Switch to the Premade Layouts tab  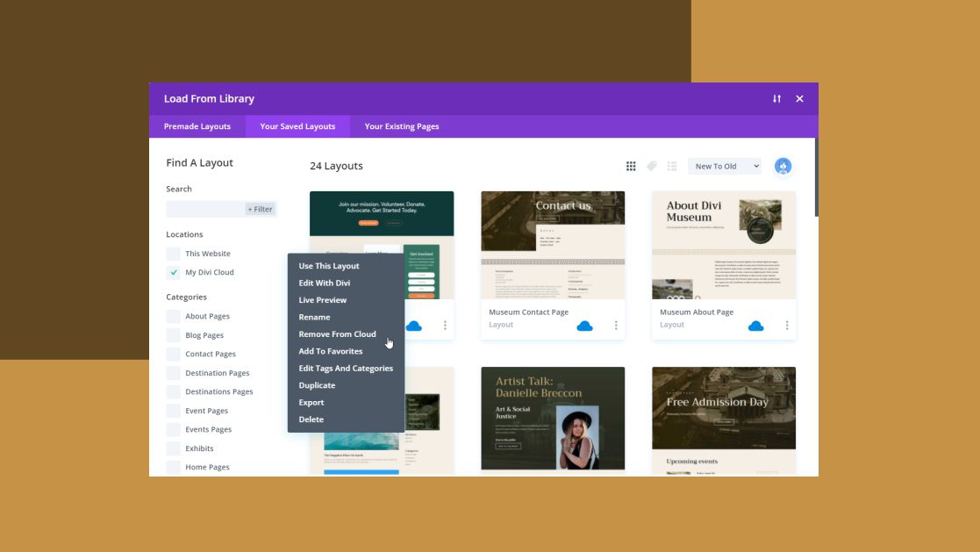pyautogui.click(x=197, y=126)
